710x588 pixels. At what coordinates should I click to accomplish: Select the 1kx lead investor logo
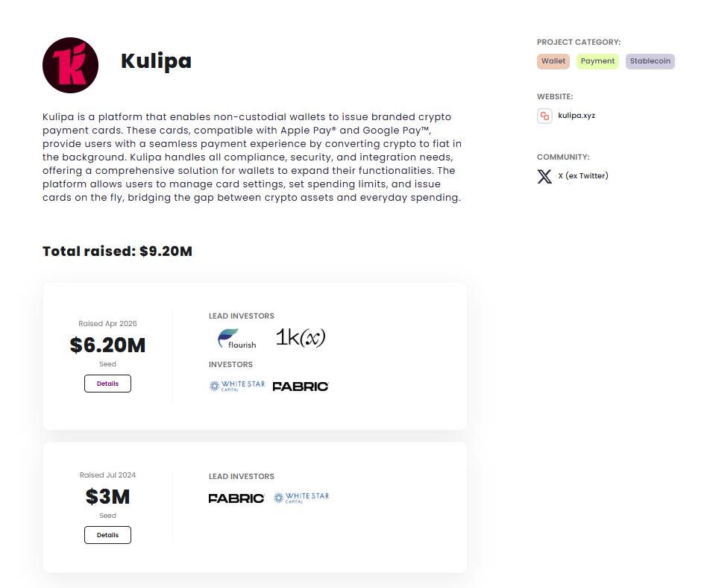(299, 337)
